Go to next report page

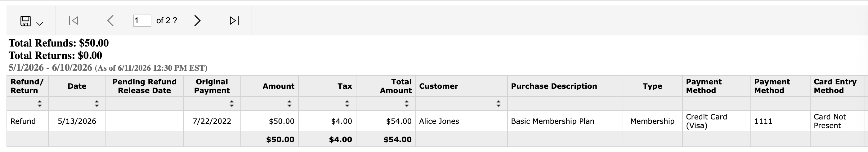(x=197, y=20)
